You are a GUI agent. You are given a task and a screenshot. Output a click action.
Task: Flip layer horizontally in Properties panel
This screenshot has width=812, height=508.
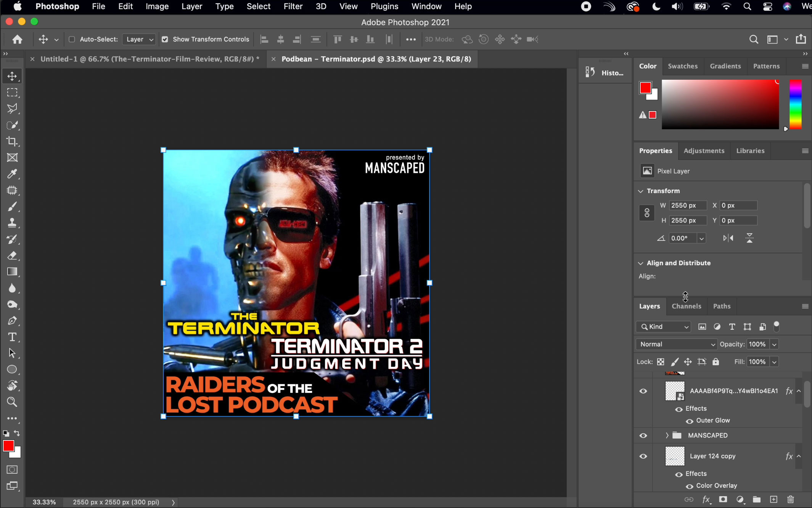coord(728,238)
